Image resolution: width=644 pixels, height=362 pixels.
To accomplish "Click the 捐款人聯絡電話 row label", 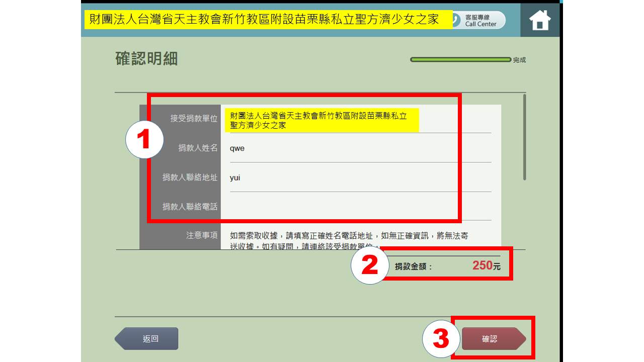I will (x=190, y=207).
